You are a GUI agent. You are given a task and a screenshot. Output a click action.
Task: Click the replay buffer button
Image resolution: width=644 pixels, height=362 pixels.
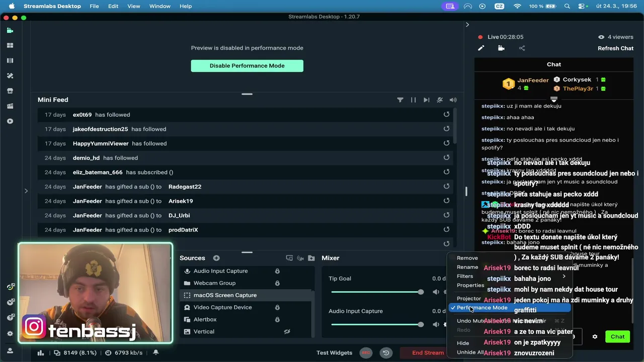[x=386, y=353]
